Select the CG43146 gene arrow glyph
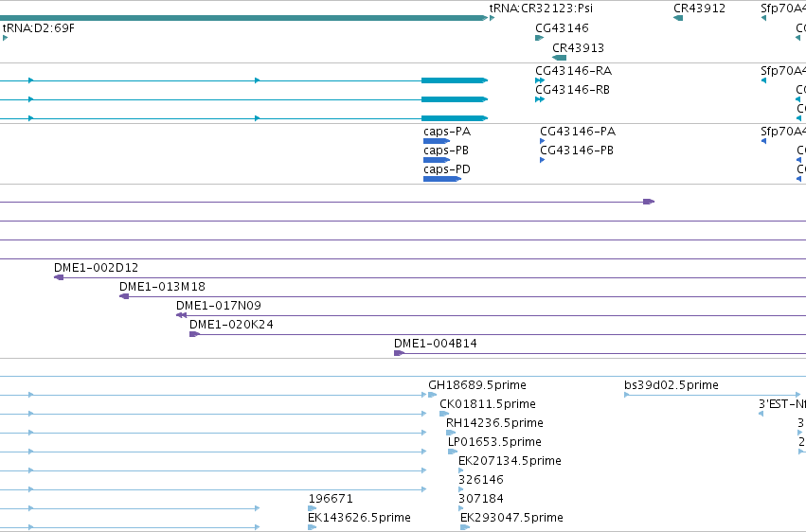Viewport: 806px width, 532px height. pyautogui.click(x=539, y=38)
